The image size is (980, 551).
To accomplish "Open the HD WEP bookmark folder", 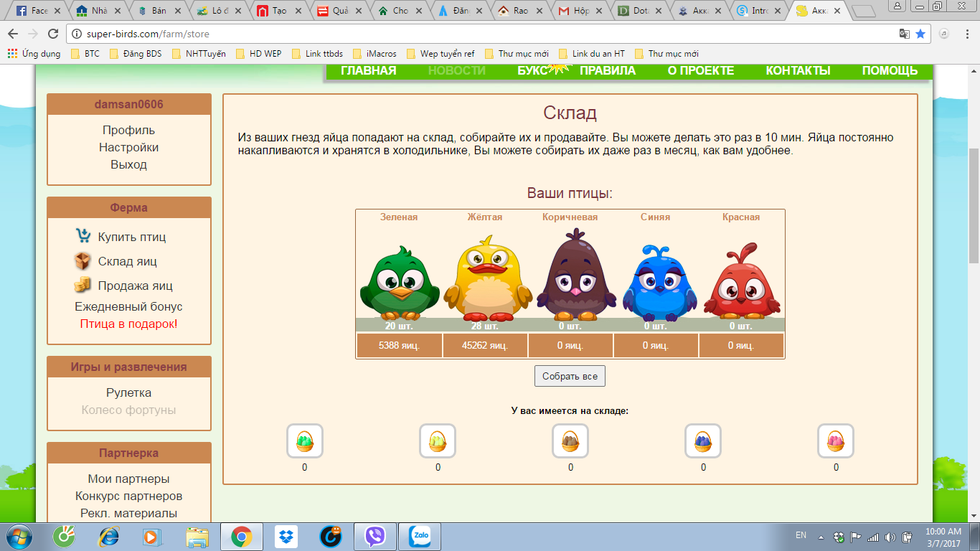I will (x=258, y=53).
